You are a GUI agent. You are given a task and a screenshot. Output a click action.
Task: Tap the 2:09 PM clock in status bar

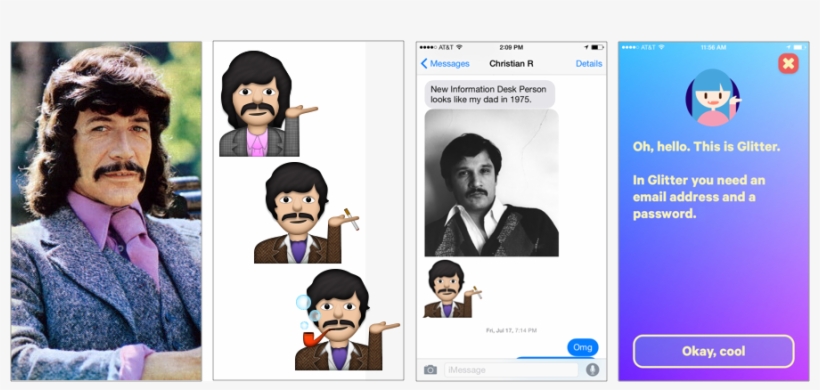(511, 47)
